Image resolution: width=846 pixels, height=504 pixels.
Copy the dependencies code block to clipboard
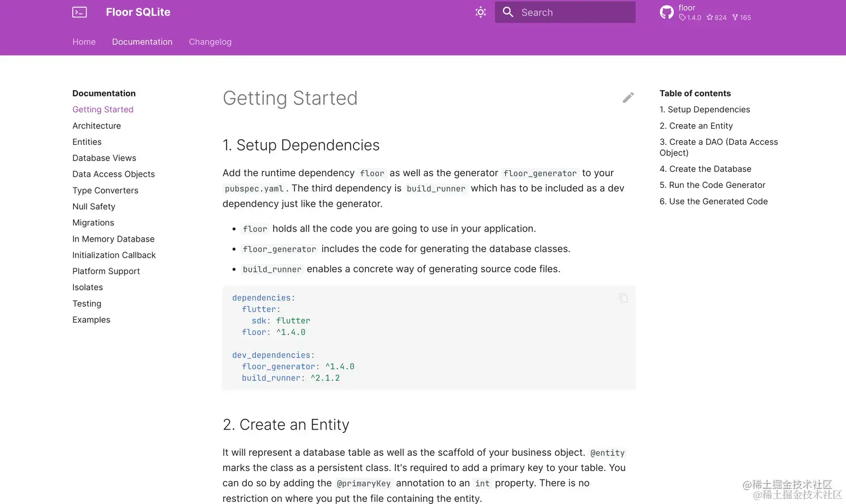(x=623, y=298)
